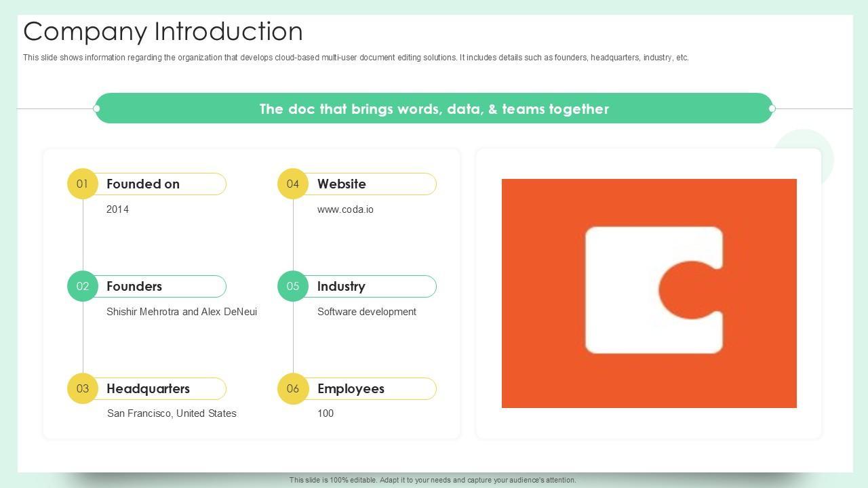The image size is (868, 488).
Task: Select the slide description paragraph under the title
Action: 356,58
